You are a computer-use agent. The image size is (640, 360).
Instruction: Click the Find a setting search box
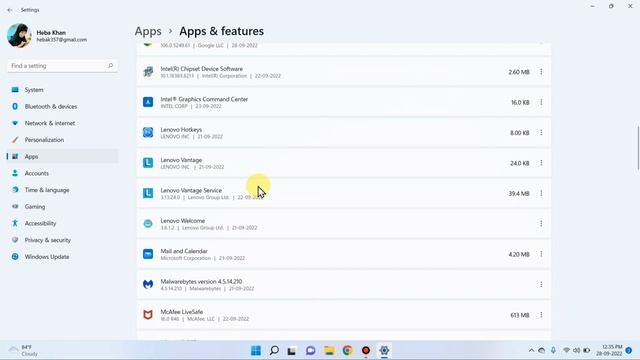point(62,66)
